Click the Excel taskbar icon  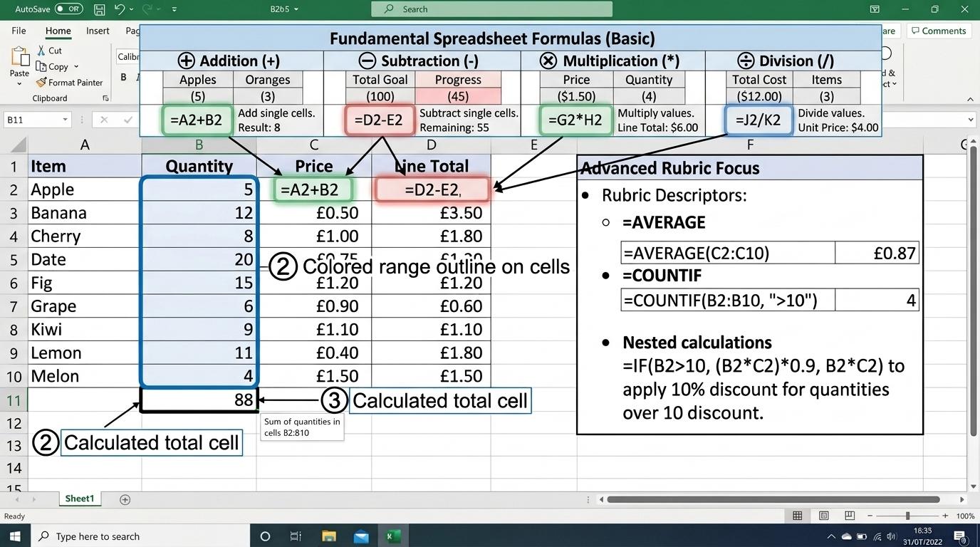point(392,536)
